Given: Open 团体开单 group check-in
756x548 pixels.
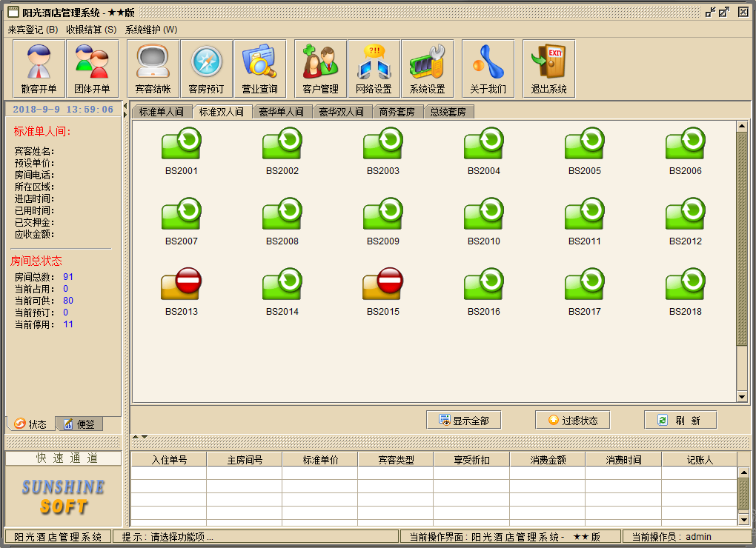Looking at the screenshot, I should pos(92,69).
